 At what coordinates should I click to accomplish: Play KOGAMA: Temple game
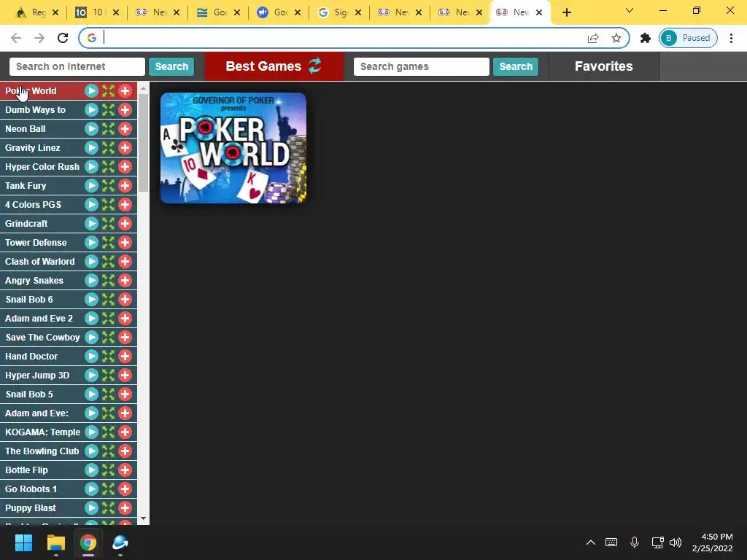point(91,432)
